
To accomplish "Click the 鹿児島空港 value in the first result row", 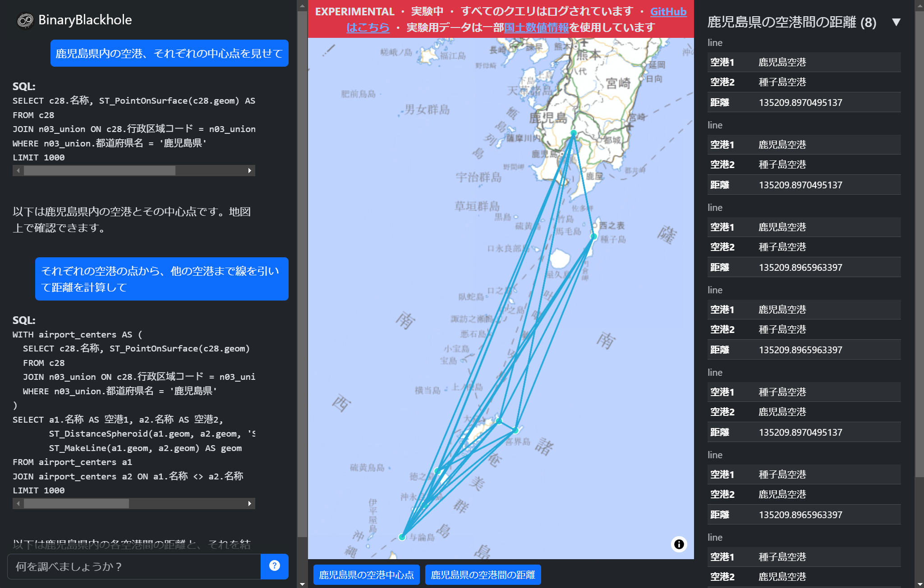I will point(782,62).
